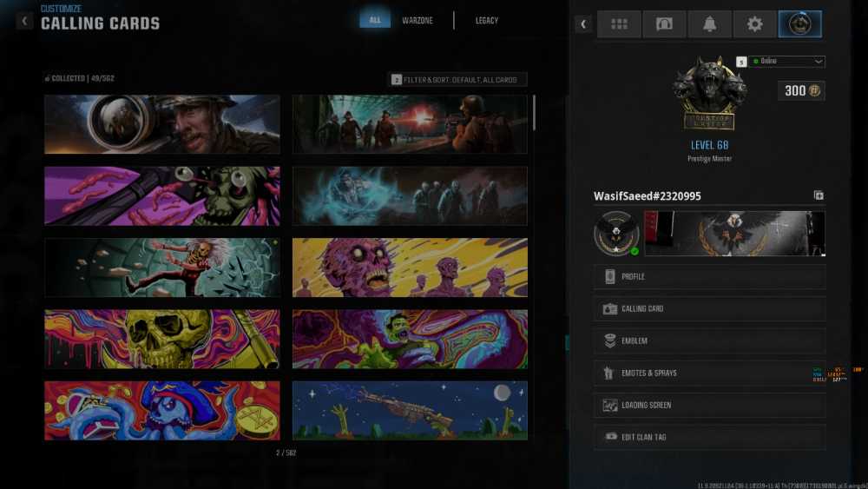
Task: Select the sniper soldier calling card
Action: coord(162,124)
